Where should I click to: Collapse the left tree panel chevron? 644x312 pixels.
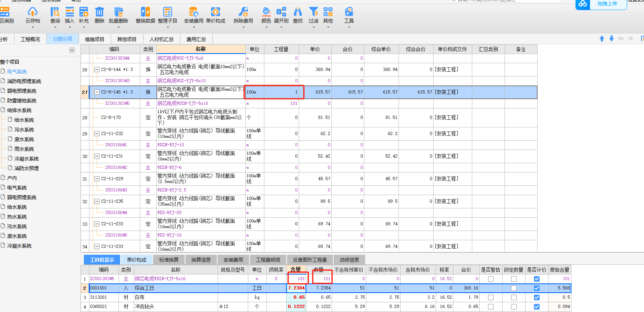tap(72, 50)
